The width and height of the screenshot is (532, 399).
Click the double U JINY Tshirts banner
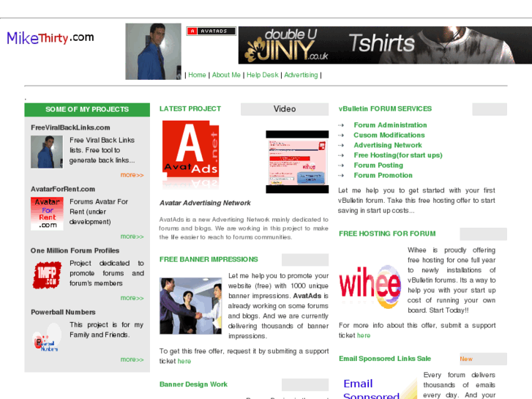tap(385, 45)
